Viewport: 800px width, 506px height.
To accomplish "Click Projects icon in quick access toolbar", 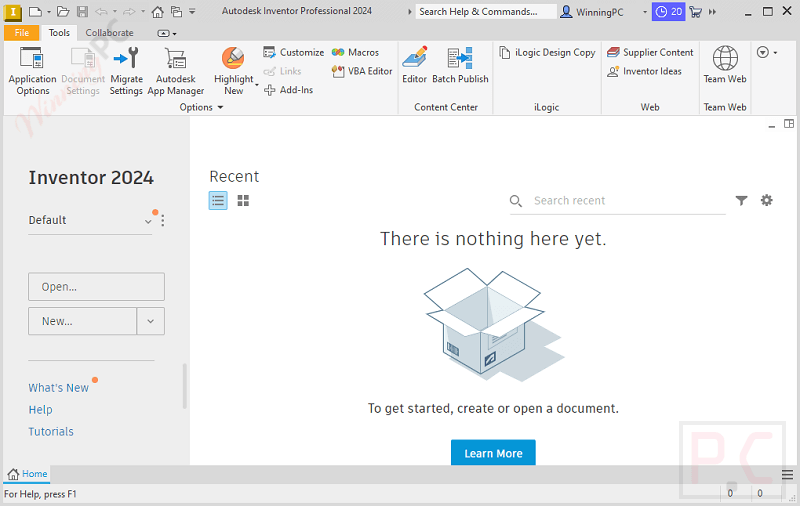I will (x=177, y=11).
